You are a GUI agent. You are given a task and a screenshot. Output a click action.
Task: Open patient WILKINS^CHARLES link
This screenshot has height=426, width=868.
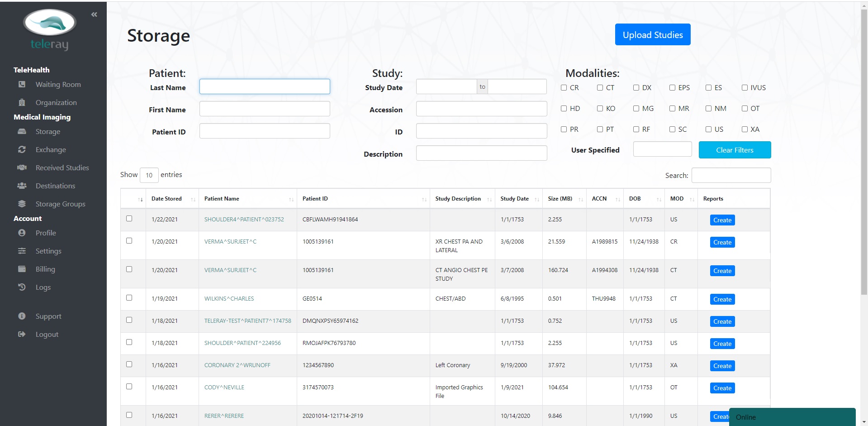point(229,299)
